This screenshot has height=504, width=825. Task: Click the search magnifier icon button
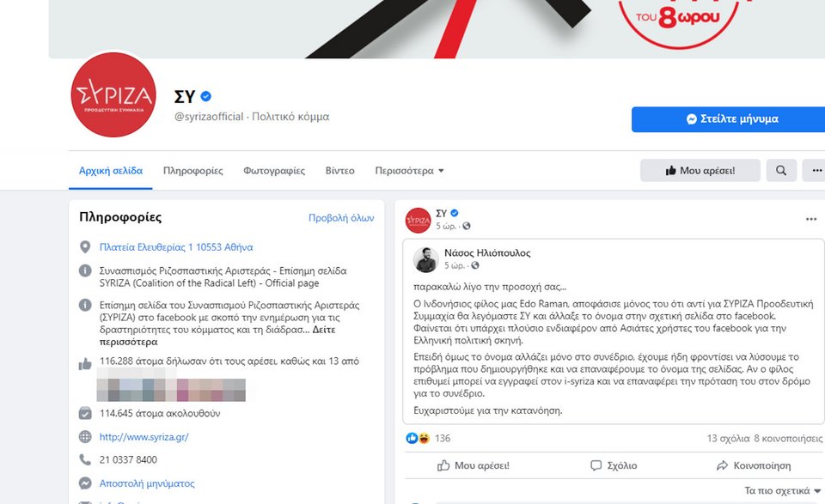(781, 170)
